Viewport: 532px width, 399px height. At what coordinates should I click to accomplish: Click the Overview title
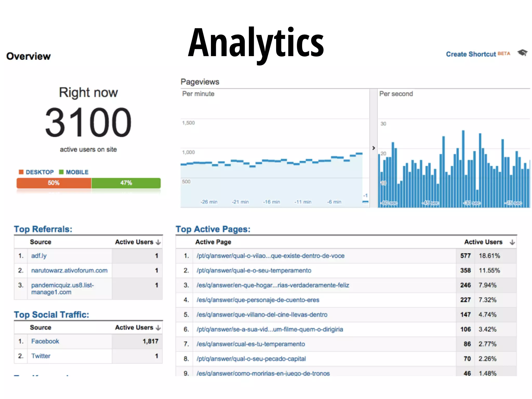(29, 56)
